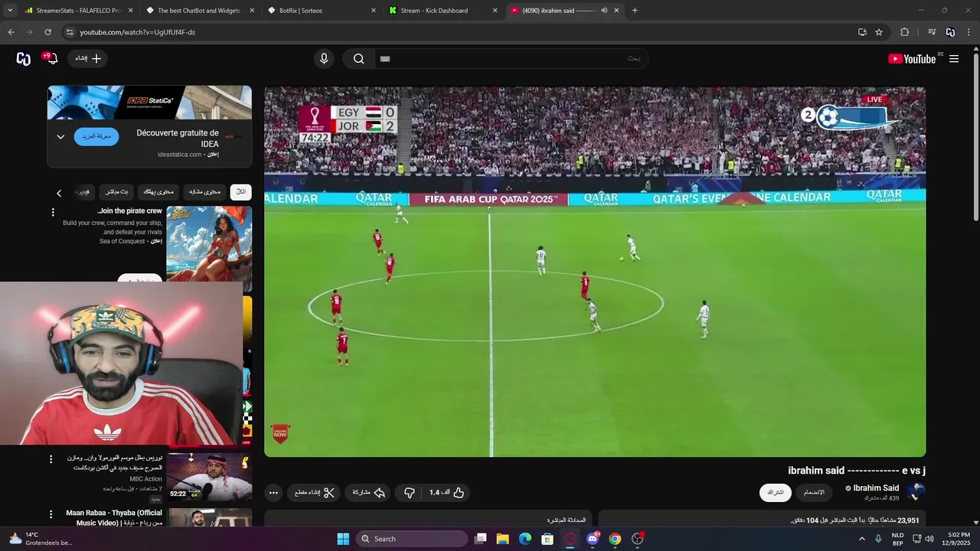Image resolution: width=980 pixels, height=551 pixels.
Task: Open more actions three-dot menu under video
Action: click(x=273, y=493)
